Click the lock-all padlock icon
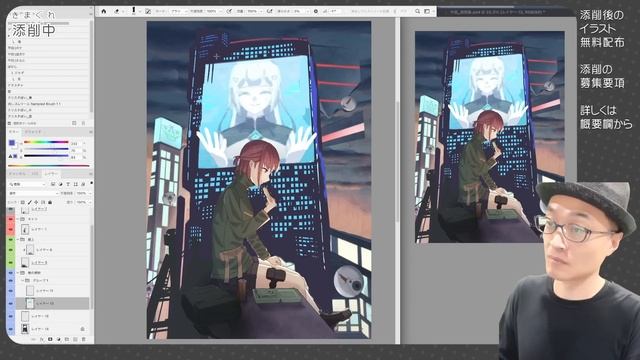The image size is (640, 360). (50, 202)
